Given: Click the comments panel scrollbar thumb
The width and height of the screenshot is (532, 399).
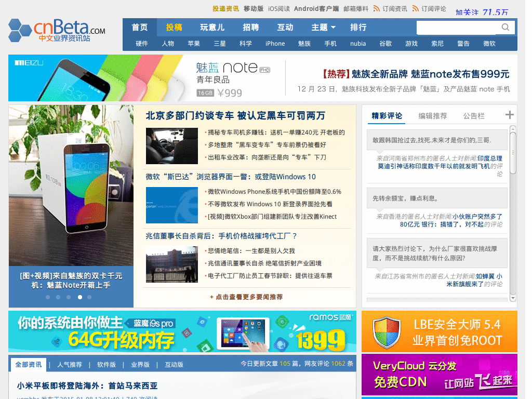Looking at the screenshot, I should [513, 153].
